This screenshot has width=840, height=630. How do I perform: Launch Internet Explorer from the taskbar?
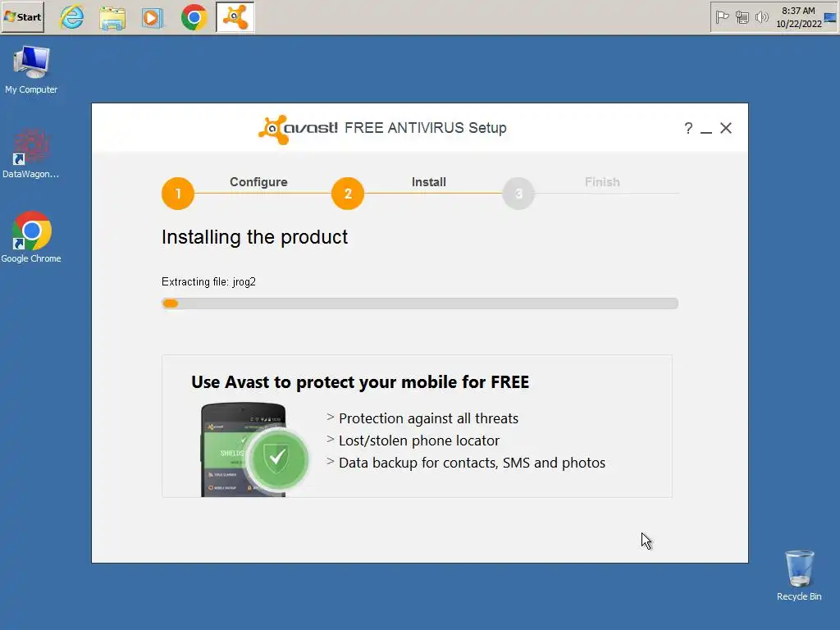click(72, 17)
